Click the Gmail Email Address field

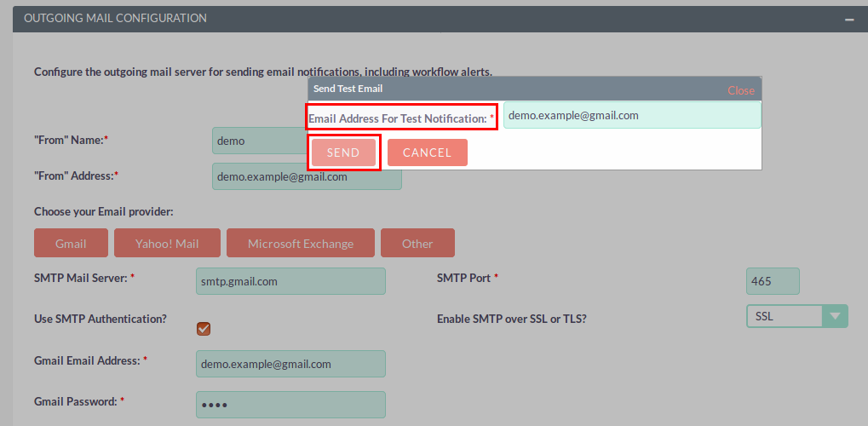tap(290, 364)
